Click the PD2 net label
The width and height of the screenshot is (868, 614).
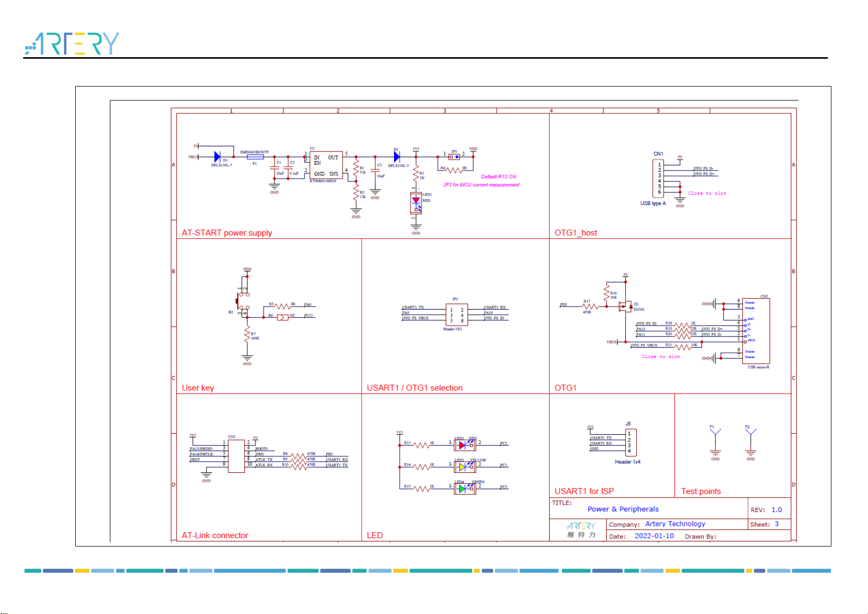click(x=564, y=304)
